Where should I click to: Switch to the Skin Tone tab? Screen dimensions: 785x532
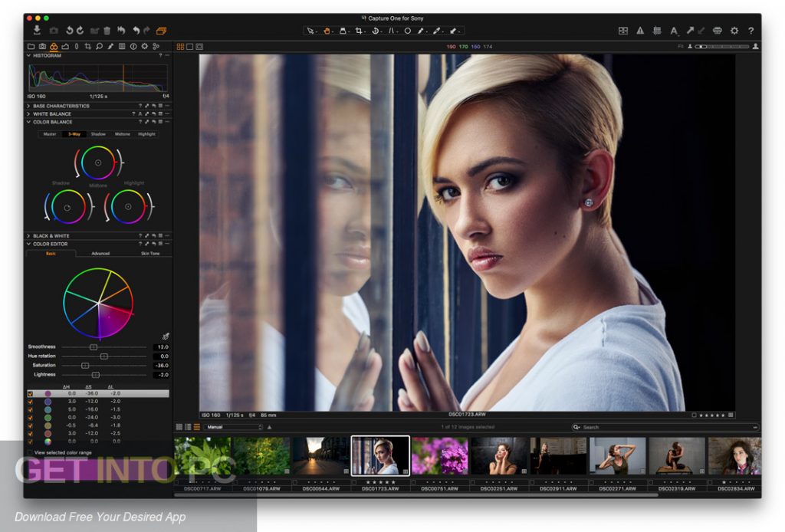point(149,254)
